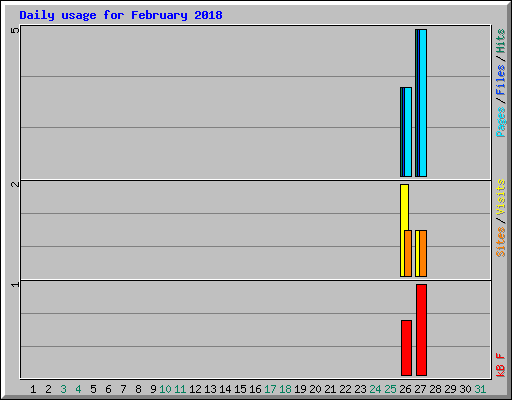512x400 pixels.
Task: Click the orange Sites bar for day 27
Action: (423, 253)
